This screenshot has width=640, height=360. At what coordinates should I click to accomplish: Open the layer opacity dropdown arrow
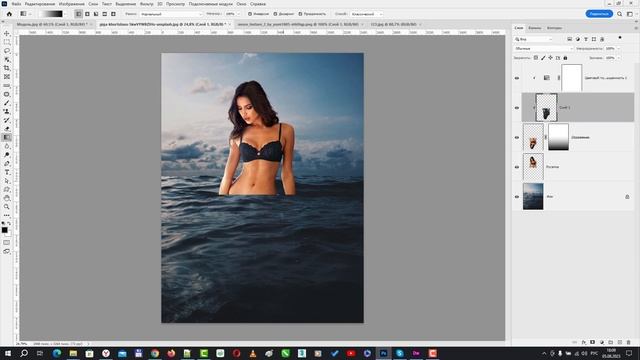pyautogui.click(x=618, y=49)
